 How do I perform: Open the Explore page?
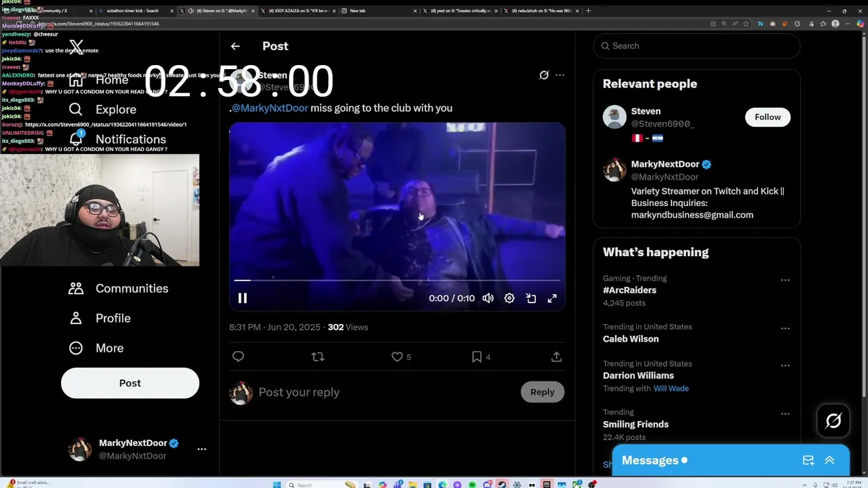click(x=102, y=109)
